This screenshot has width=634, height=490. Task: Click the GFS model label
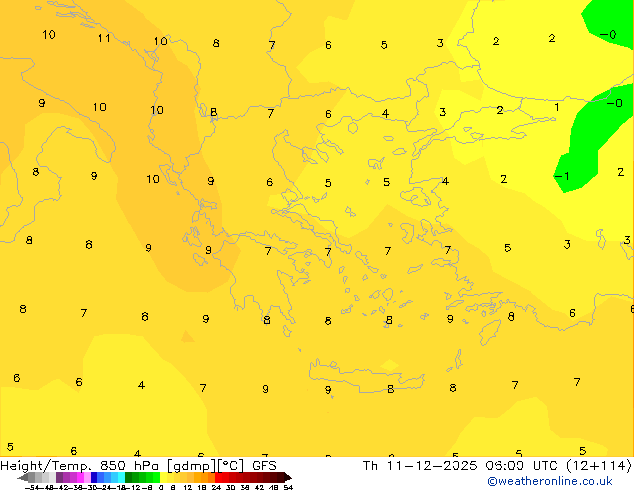pyautogui.click(x=264, y=466)
